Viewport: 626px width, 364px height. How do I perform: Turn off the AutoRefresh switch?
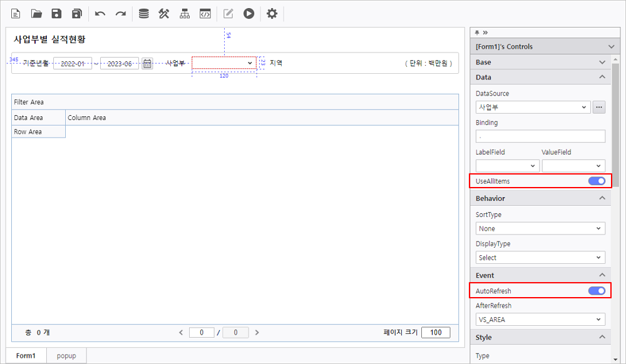(x=597, y=291)
